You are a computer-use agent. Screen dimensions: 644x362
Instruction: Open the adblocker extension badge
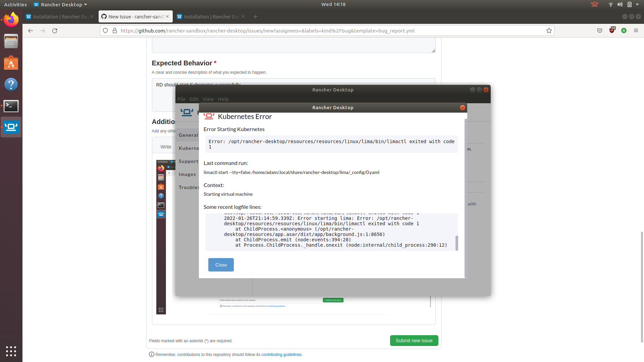point(612,31)
